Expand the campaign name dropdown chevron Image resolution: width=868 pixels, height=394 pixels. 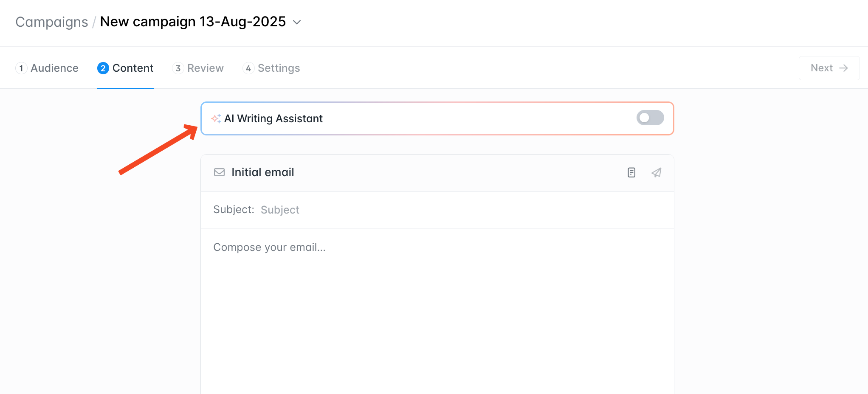click(297, 22)
